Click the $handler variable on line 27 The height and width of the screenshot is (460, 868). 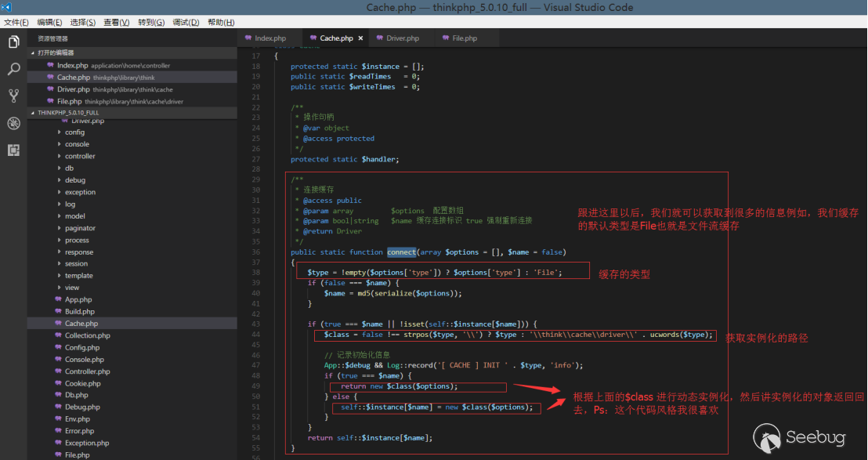(x=378, y=159)
